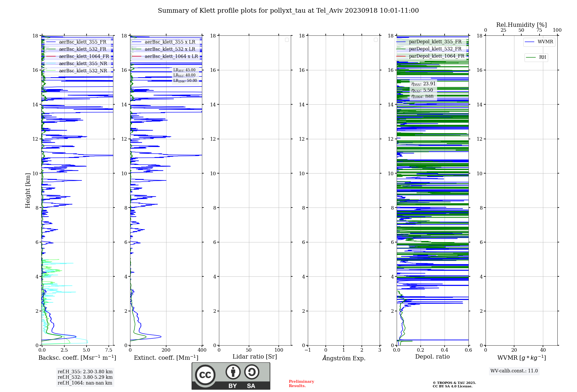The image size is (577, 392).
Task: Click the empty legend box in Lidar ratio panel
Action: (x=287, y=40)
